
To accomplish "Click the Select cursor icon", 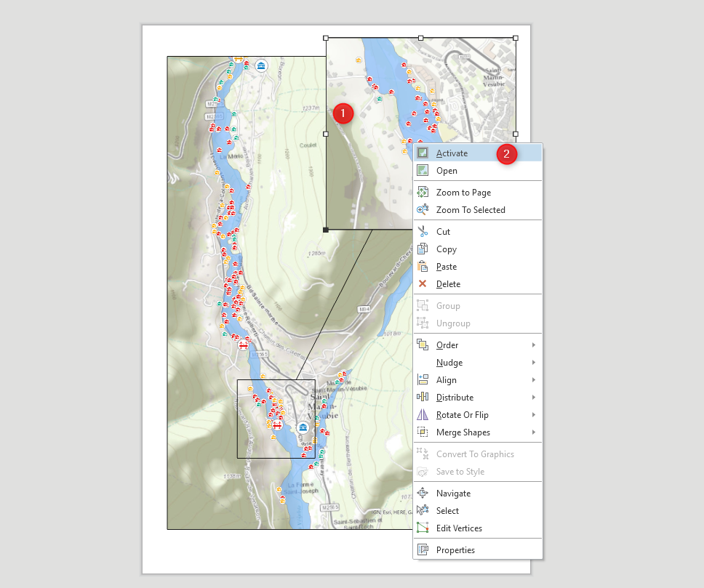I will pyautogui.click(x=423, y=510).
